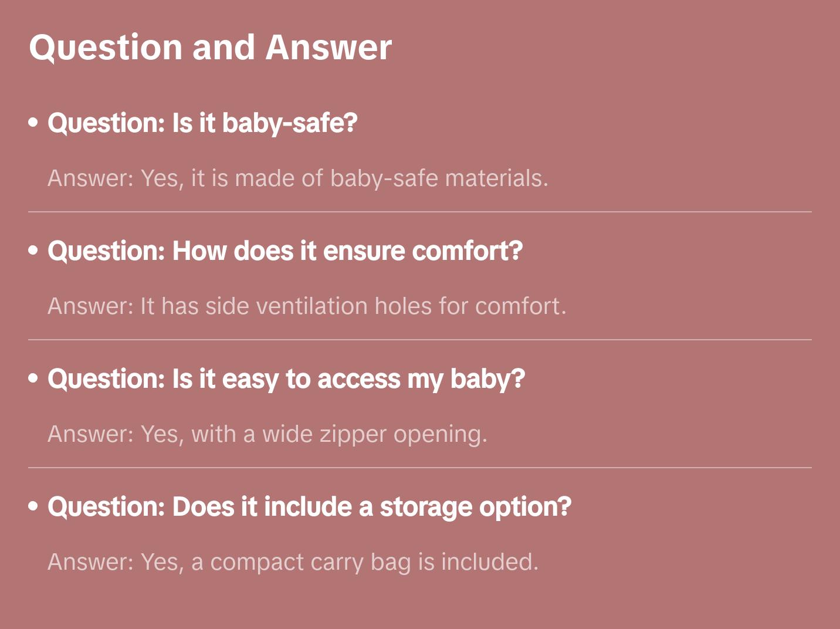Screen dimensions: 840x629
Task: Select the answer about baby-safe materials
Action: tap(298, 178)
